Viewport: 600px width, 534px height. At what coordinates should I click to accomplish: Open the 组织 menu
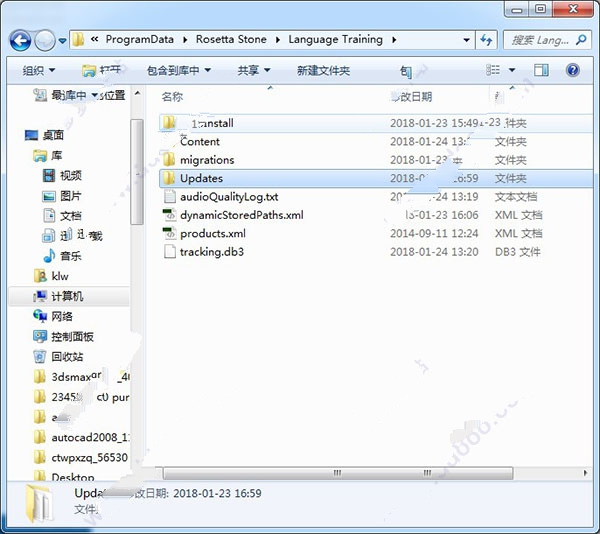38,70
